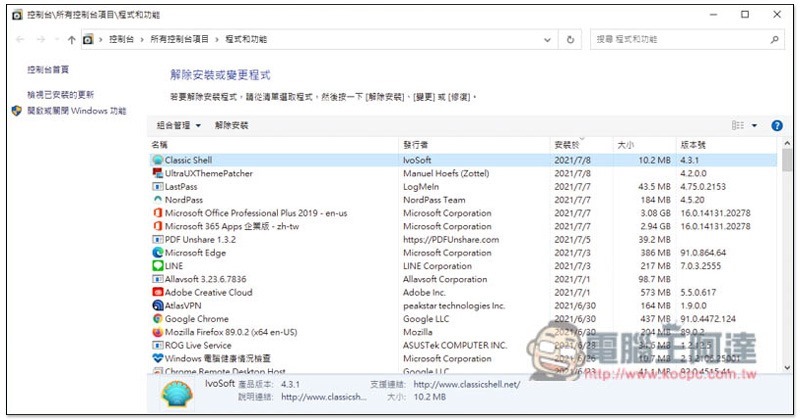
Task: Click the large Classic Shell icon in details pane
Action: click(x=177, y=394)
